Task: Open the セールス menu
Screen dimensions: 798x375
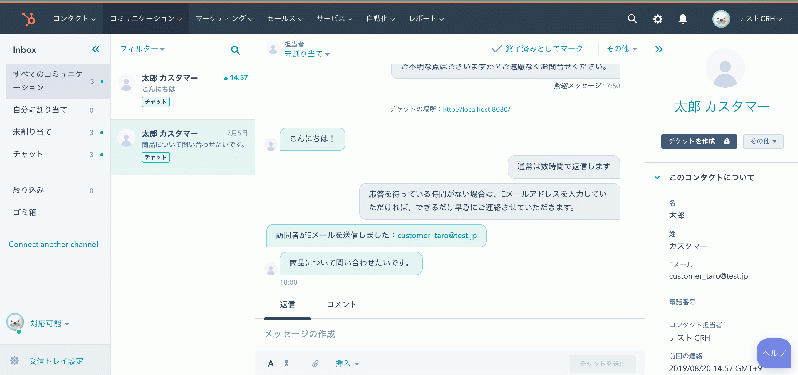Action: tap(285, 19)
